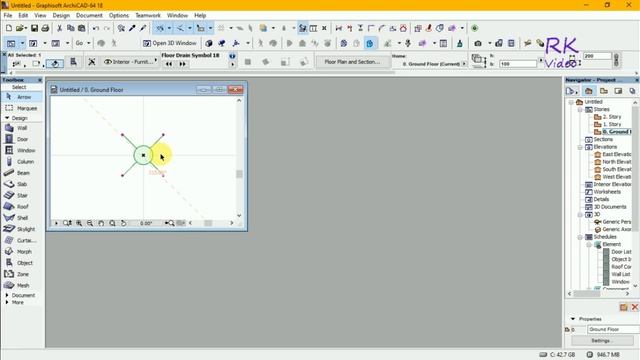640x360 pixels.
Task: Save the project with the floppy disk icon
Action: tap(34, 28)
